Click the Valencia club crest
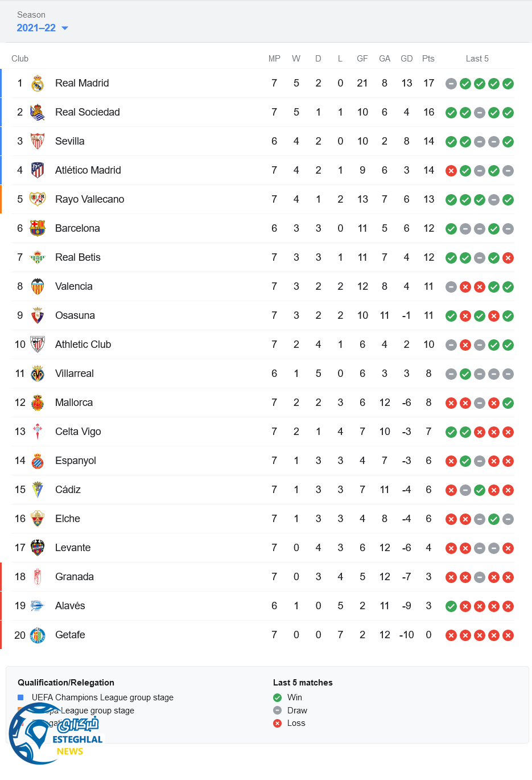The height and width of the screenshot is (780, 532). [38, 287]
